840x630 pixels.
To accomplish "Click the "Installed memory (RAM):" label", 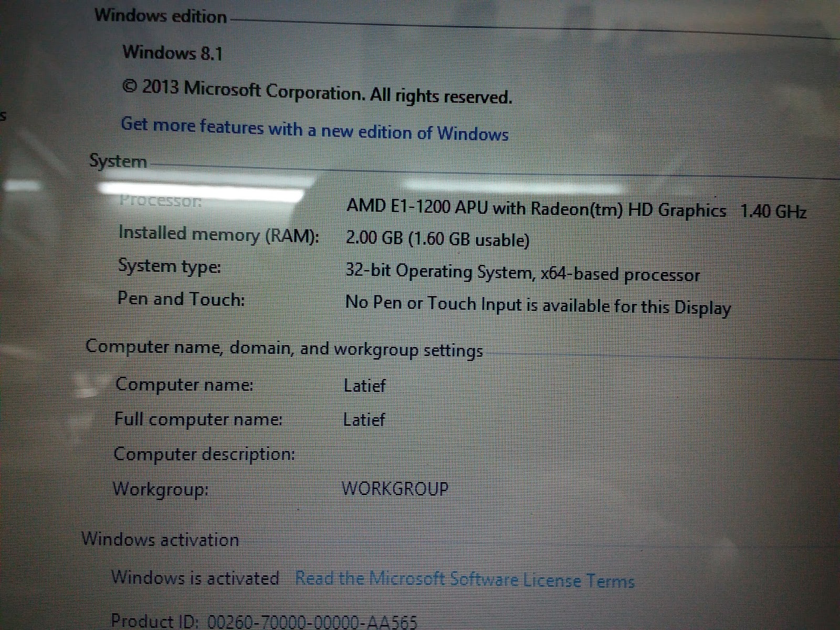I will tap(218, 234).
